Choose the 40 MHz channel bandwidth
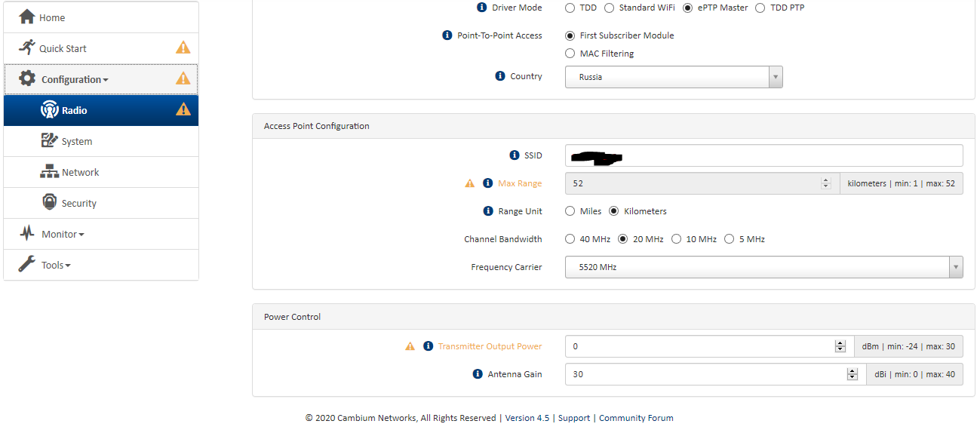This screenshot has height=427, width=980. tap(570, 239)
